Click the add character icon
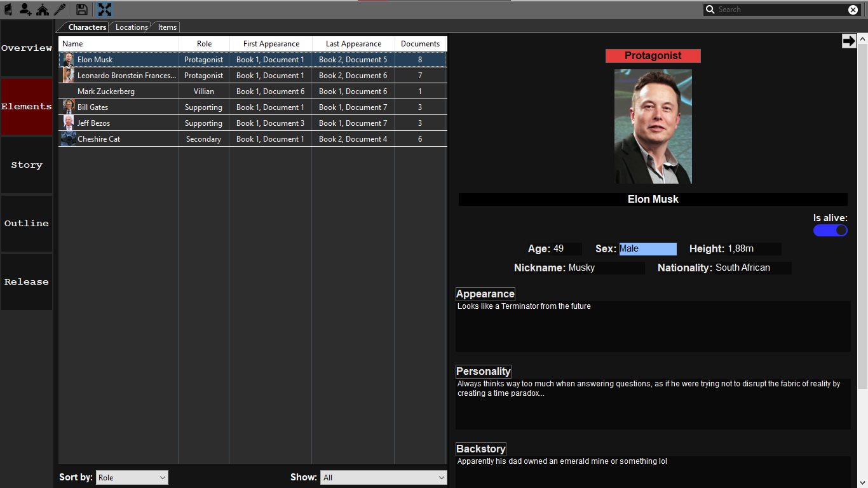The height and width of the screenshot is (488, 868). point(25,10)
